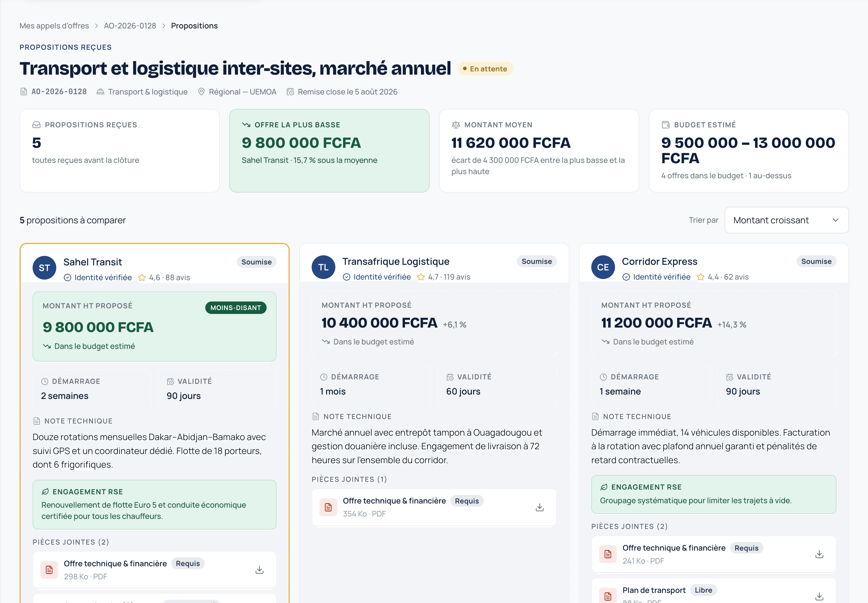Screen dimensions: 868x603
Task: Click the inbox icon on Propositions reçues card
Action: point(36,125)
